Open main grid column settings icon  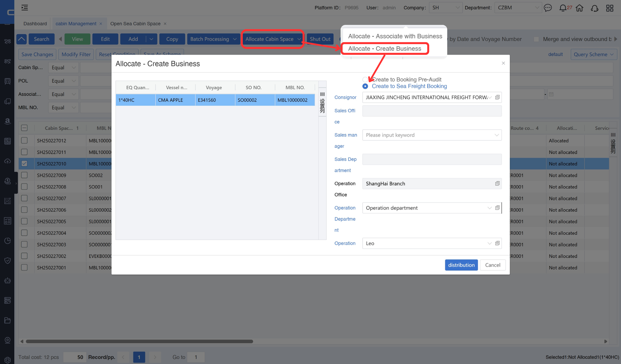[613, 143]
